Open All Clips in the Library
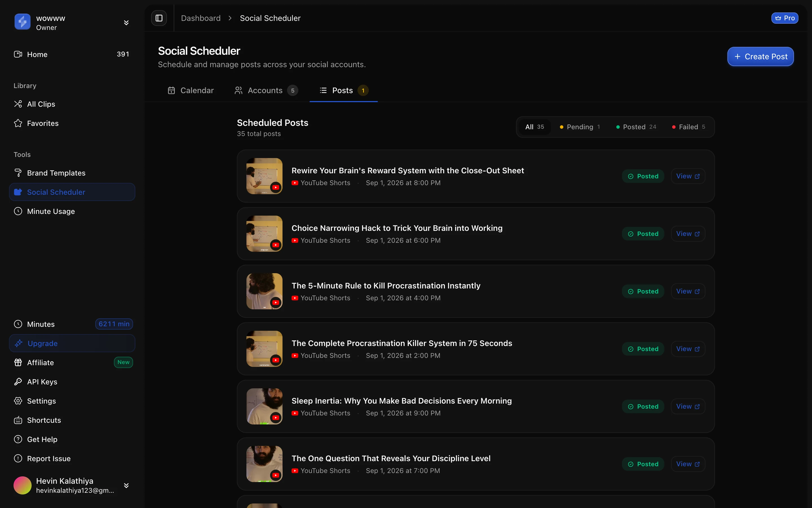 coord(72,104)
